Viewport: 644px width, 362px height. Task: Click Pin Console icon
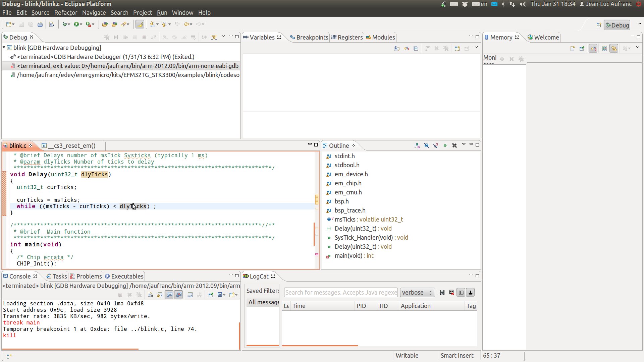211,295
